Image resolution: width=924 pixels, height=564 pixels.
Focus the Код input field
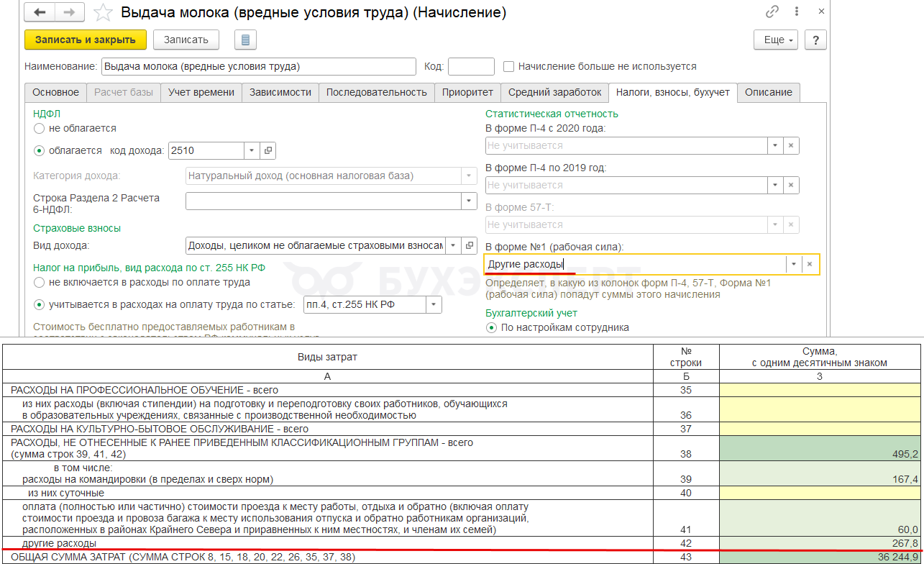pos(471,66)
